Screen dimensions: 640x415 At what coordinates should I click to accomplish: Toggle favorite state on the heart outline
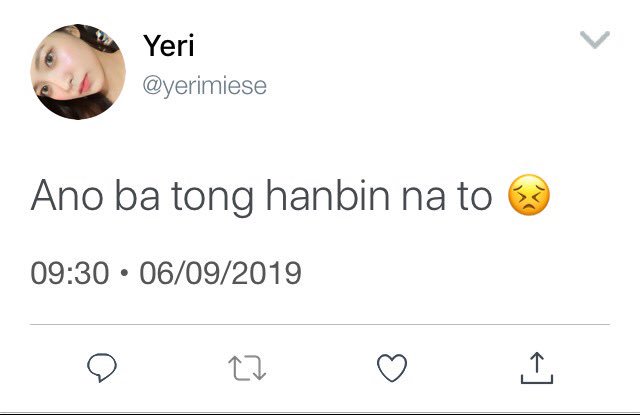392,368
